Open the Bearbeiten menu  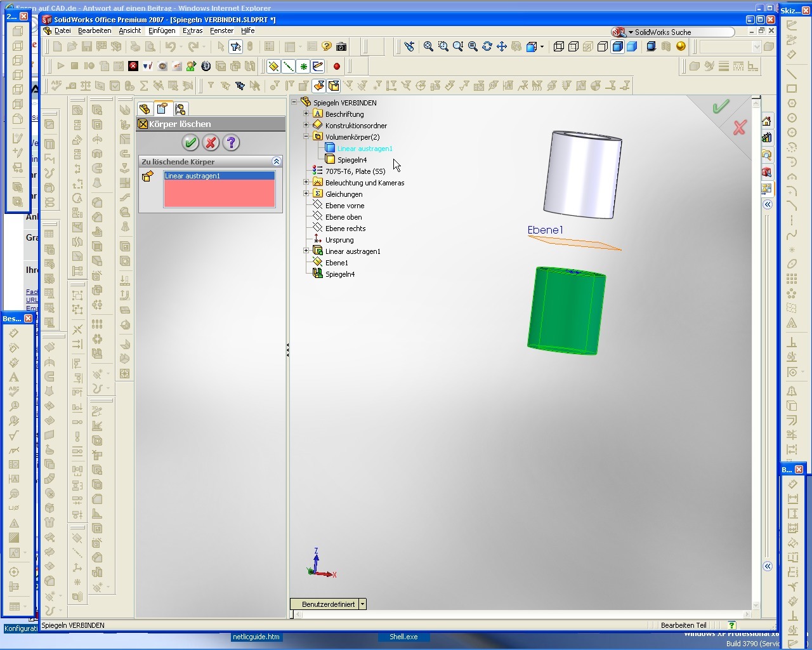click(95, 30)
